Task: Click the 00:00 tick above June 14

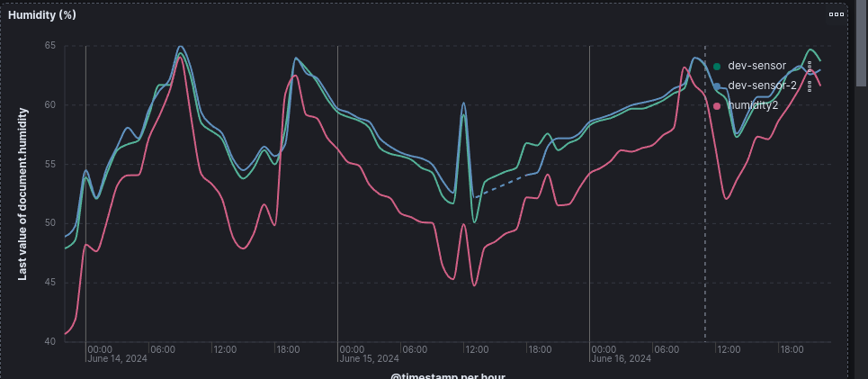Action: [x=100, y=349]
